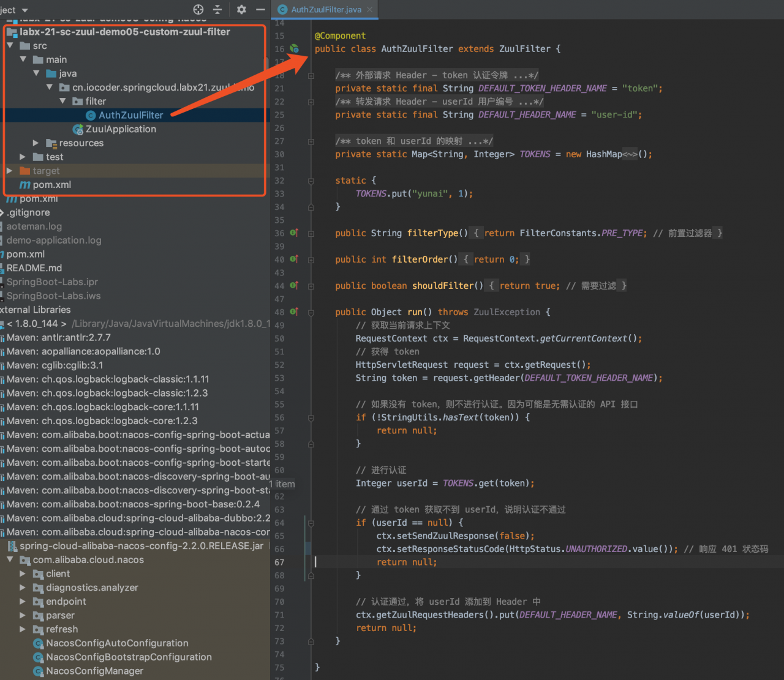Collapse the static block using the fold marker
This screenshot has height=680, width=784.
pos(311,181)
